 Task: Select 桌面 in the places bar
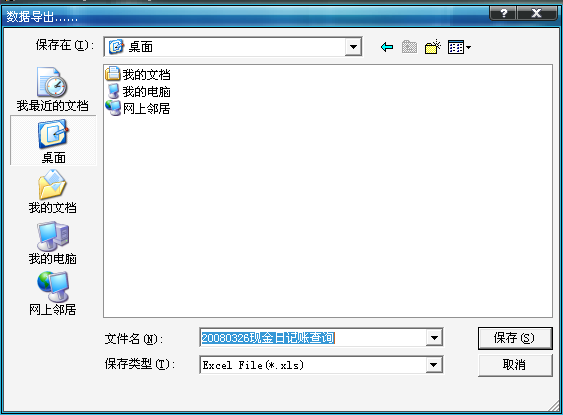tap(53, 141)
